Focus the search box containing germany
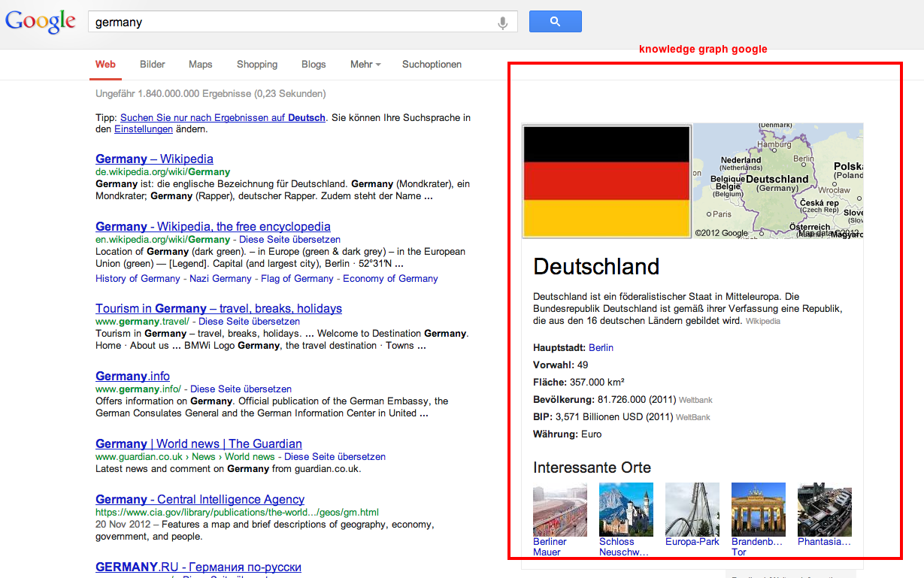 click(302, 22)
